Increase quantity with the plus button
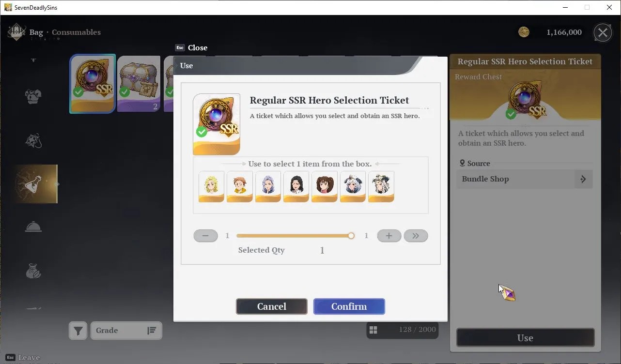 (x=389, y=236)
